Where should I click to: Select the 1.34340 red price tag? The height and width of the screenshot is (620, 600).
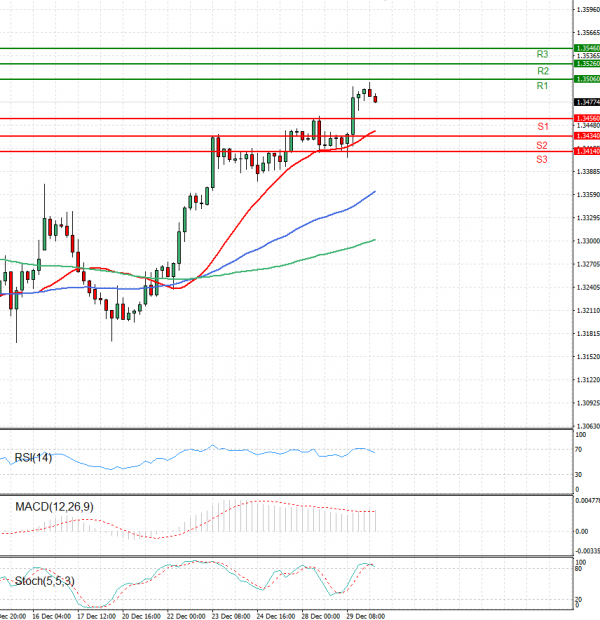tap(587, 135)
